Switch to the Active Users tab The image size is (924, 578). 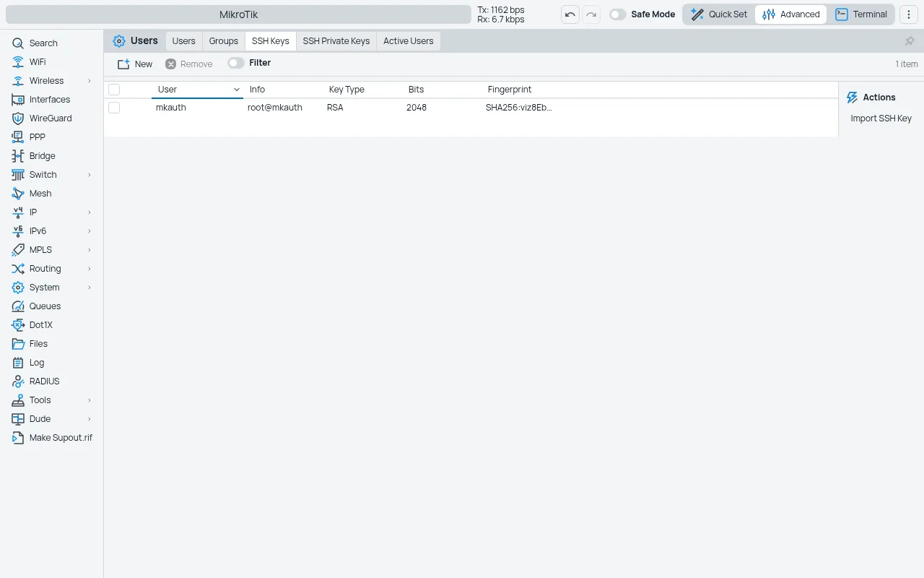pyautogui.click(x=409, y=41)
